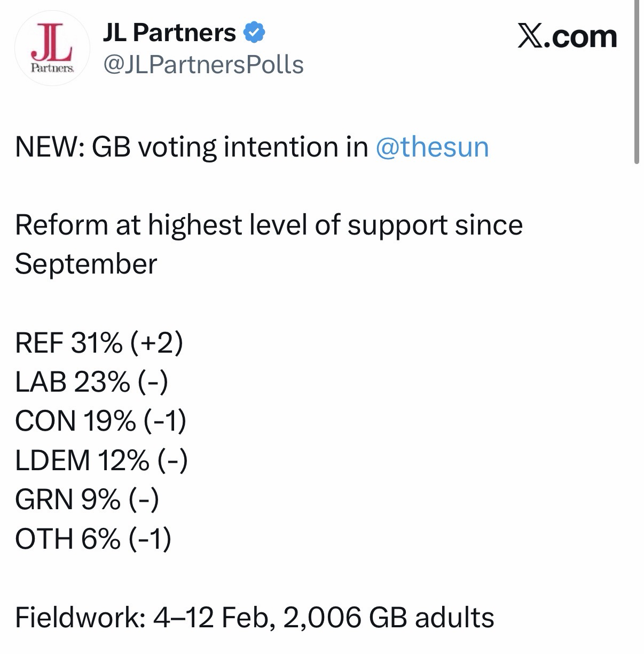The image size is (644, 654).
Task: Select the OTH 6% (-1) line
Action: click(93, 539)
